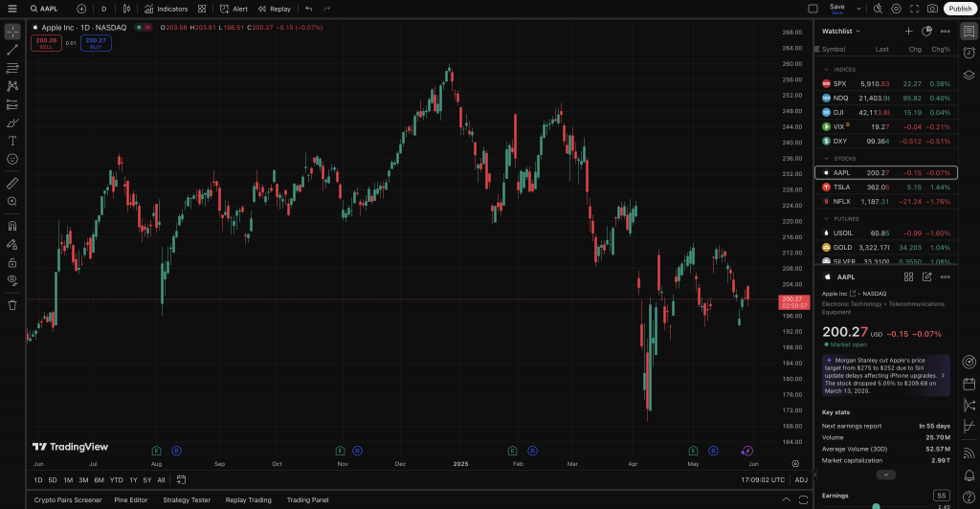The width and height of the screenshot is (980, 509).
Task: Open the emoji icons tool
Action: (12, 159)
